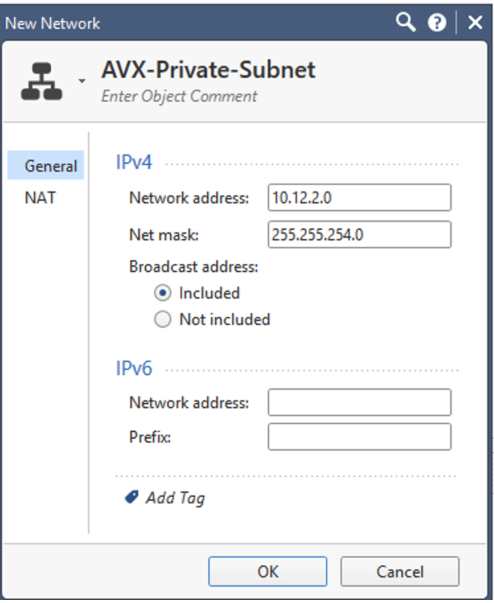494x603 pixels.
Task: Click the network object hierarchy icon
Action: [x=42, y=82]
